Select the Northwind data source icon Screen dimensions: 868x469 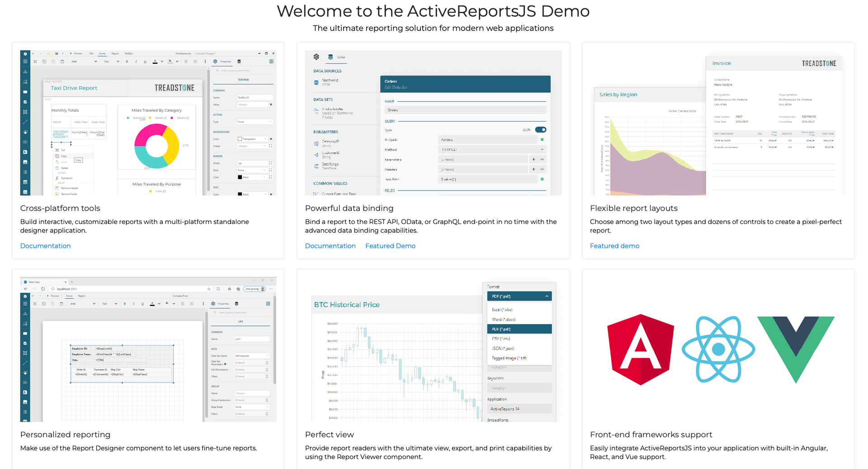[316, 82]
